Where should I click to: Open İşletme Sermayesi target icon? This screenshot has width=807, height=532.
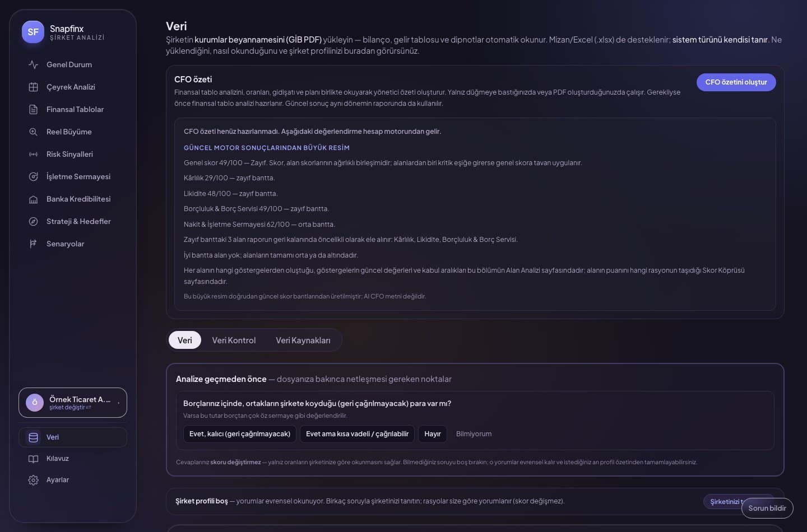(x=33, y=176)
